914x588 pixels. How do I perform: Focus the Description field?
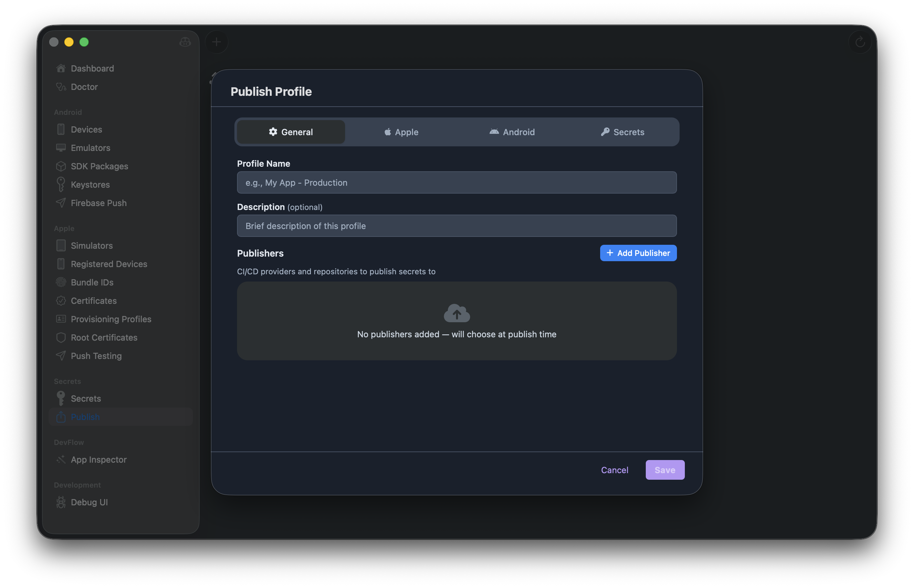(x=456, y=226)
